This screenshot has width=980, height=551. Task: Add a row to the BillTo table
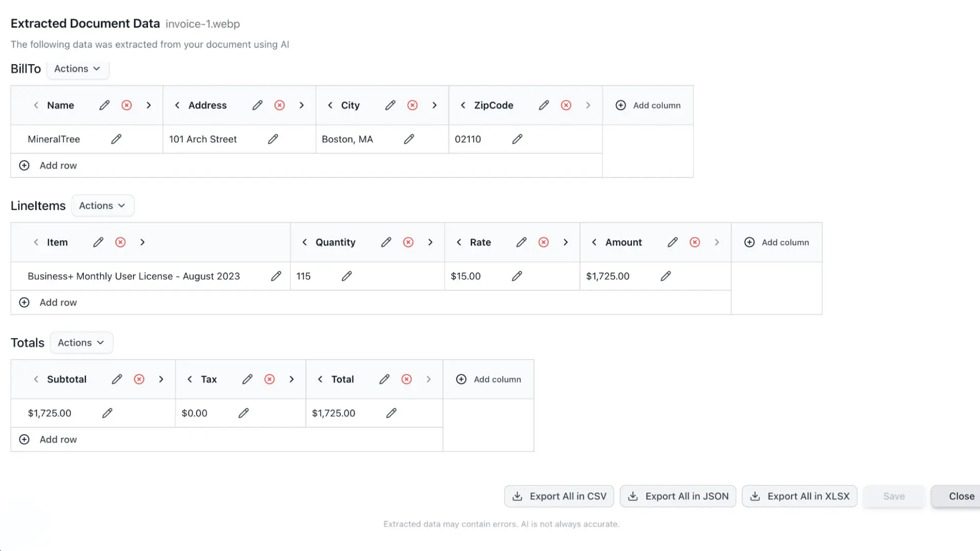click(48, 165)
